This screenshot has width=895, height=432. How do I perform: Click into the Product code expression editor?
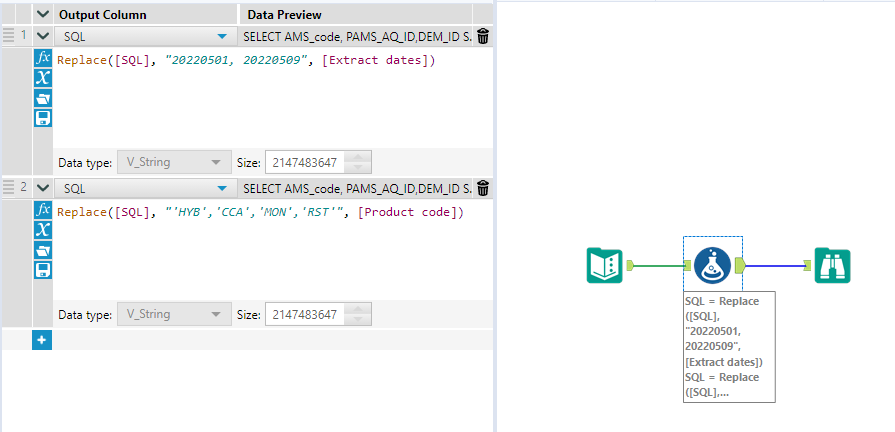point(273,249)
